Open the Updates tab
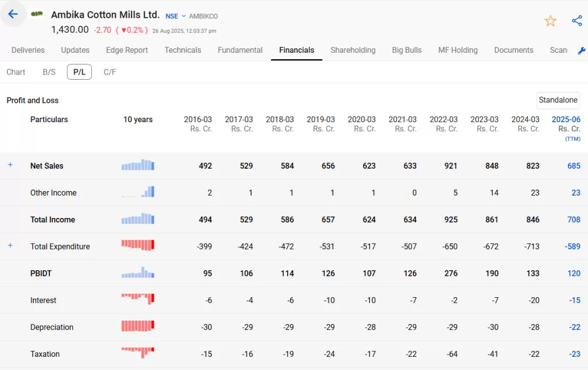 tap(75, 50)
